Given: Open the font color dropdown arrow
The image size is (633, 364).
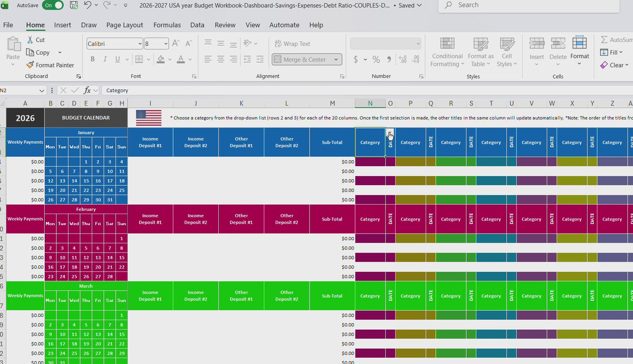Looking at the screenshot, I should [190, 59].
